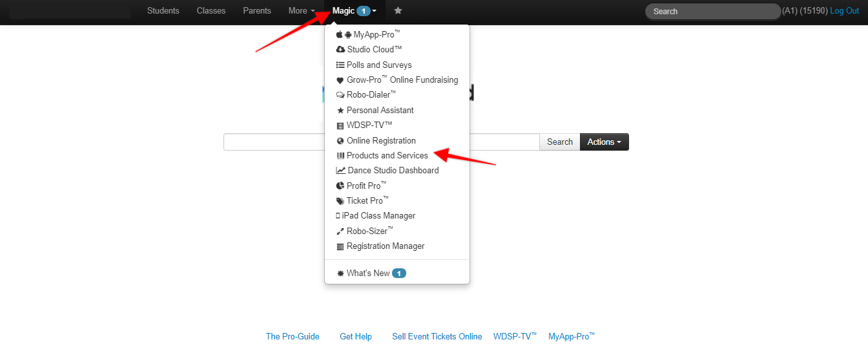Open The Pro-Guide footer link
Image resolution: width=868 pixels, height=364 pixels.
[293, 337]
